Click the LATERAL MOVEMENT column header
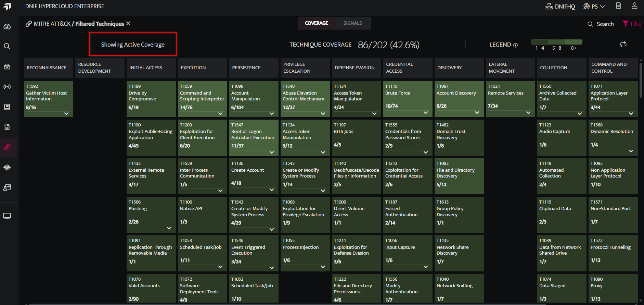The image size is (644, 305). tap(511, 68)
